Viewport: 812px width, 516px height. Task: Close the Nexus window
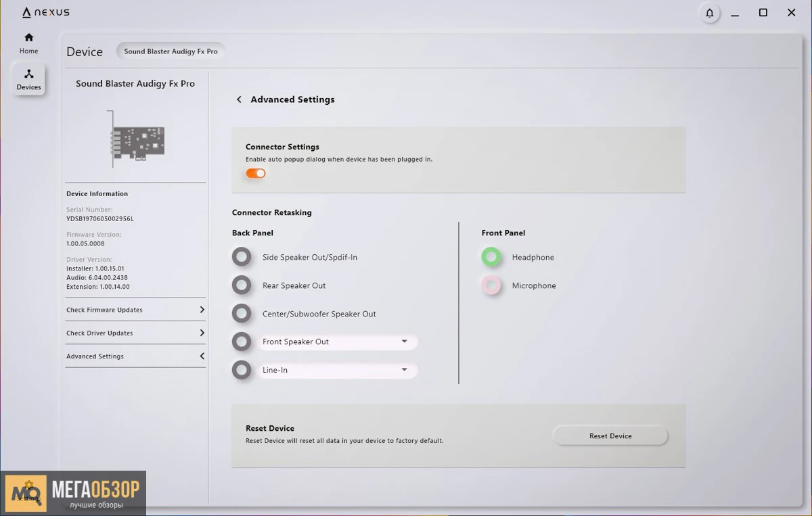tap(792, 13)
